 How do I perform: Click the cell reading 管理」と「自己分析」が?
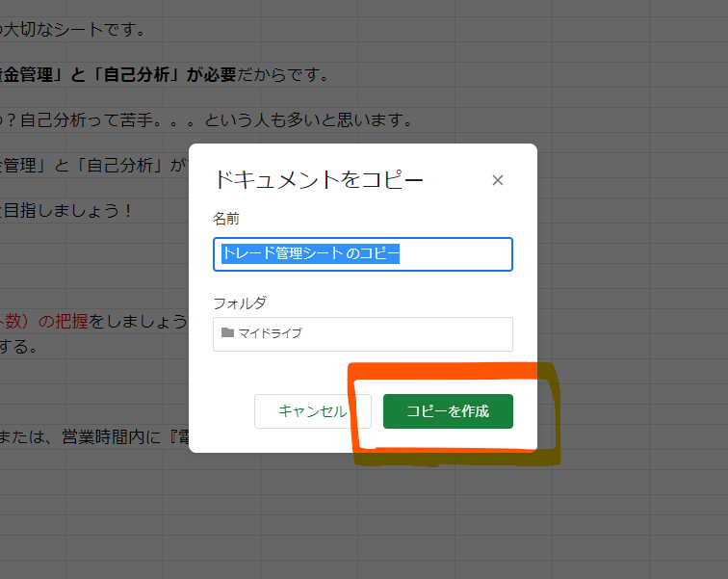point(91,165)
